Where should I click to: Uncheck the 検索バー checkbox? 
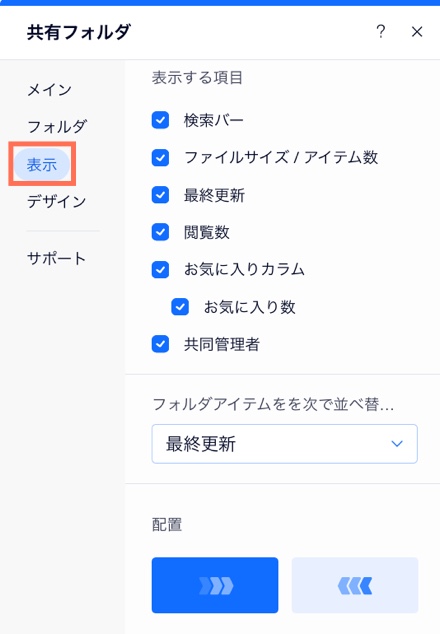pos(160,120)
